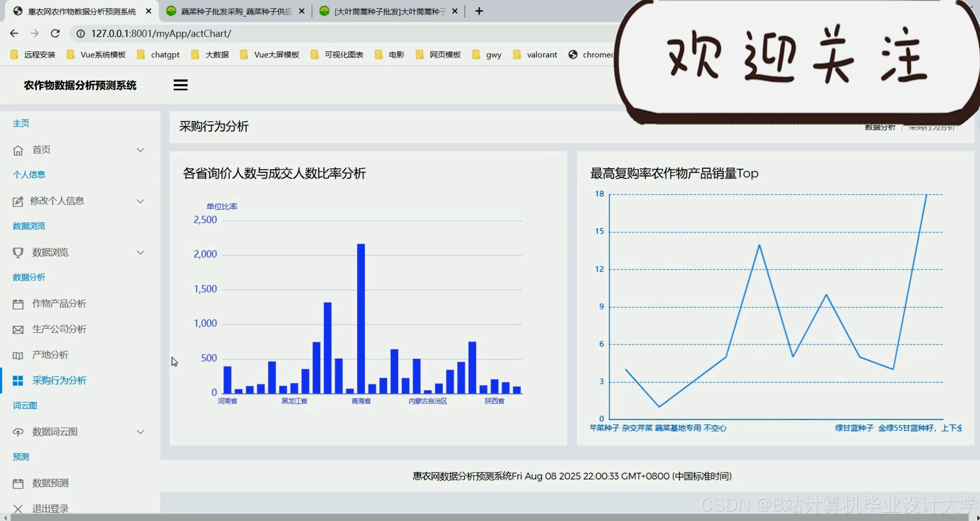Reload the page with refresh button
This screenshot has height=521, width=980.
click(x=55, y=34)
